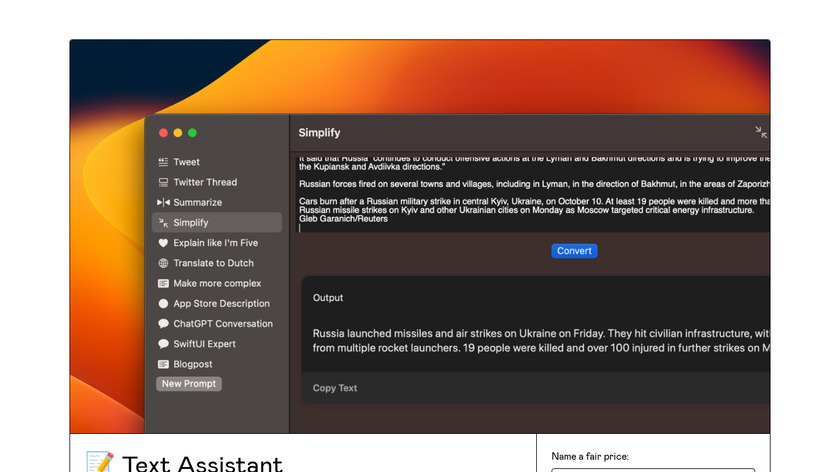840x472 pixels.
Task: Click the App Store Description circle icon
Action: [x=163, y=303]
